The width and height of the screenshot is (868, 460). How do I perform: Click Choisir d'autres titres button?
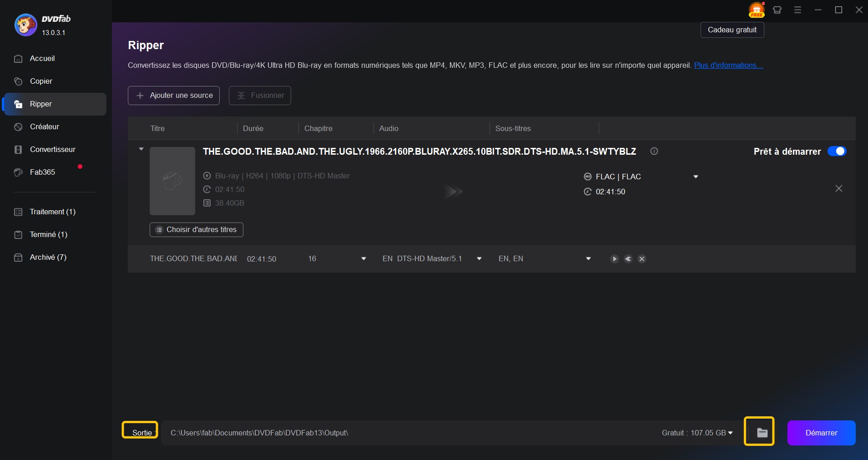pos(197,230)
